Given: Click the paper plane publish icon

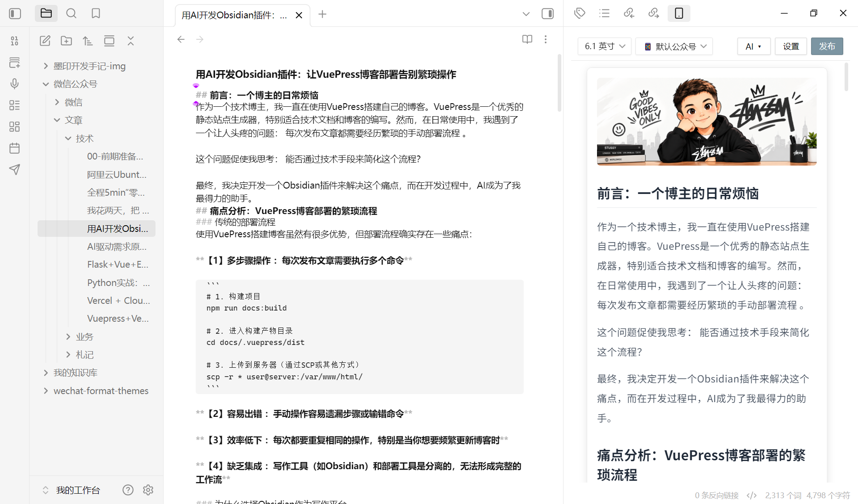Looking at the screenshot, I should point(14,169).
